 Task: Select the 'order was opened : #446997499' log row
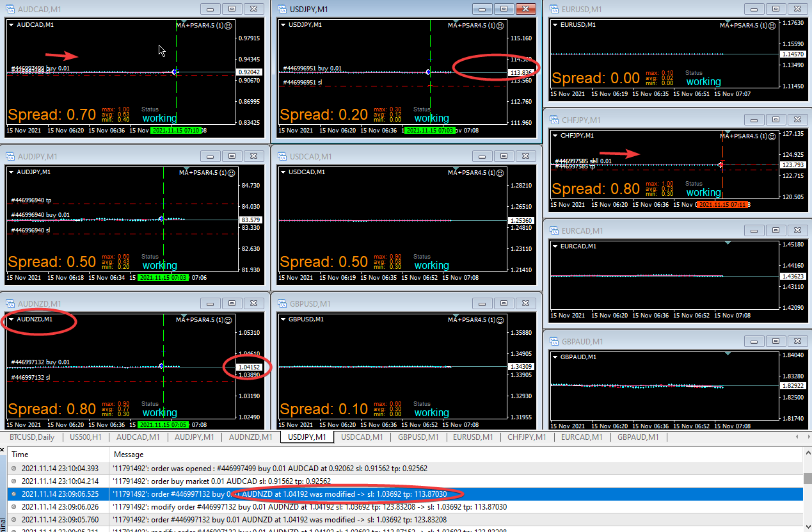pyautogui.click(x=405, y=468)
